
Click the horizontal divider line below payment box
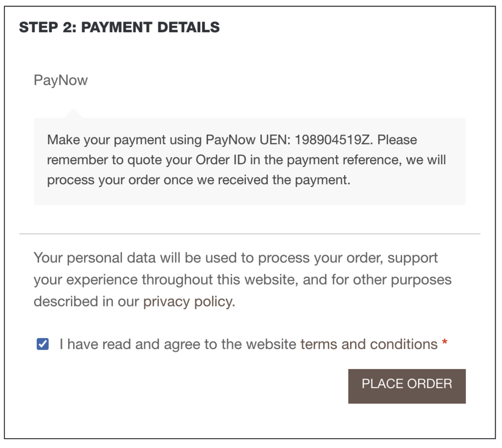pos(250,234)
